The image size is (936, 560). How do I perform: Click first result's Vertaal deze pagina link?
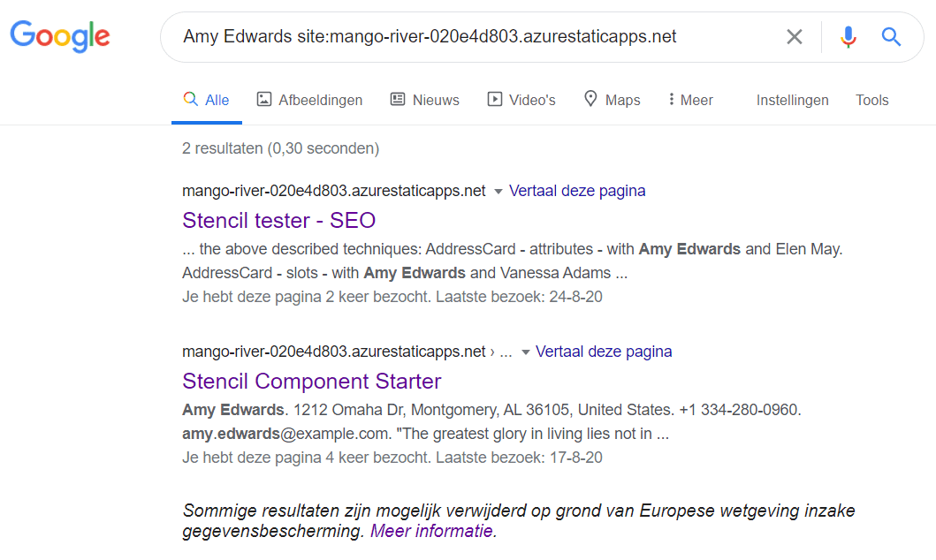click(577, 191)
